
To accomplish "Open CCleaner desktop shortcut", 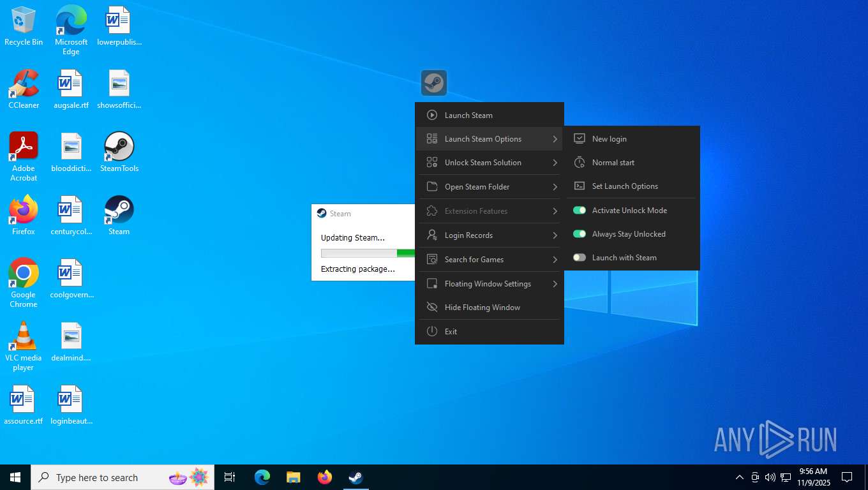I will [x=24, y=89].
